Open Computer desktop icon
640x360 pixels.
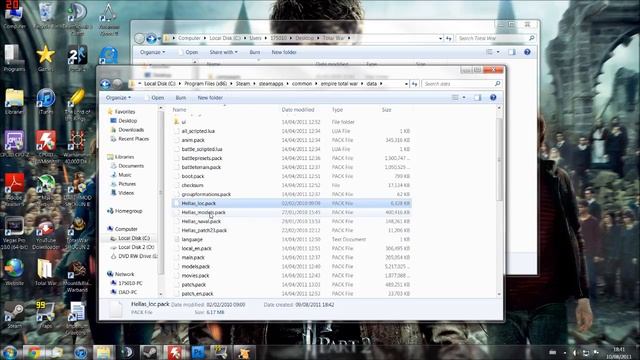14,16
